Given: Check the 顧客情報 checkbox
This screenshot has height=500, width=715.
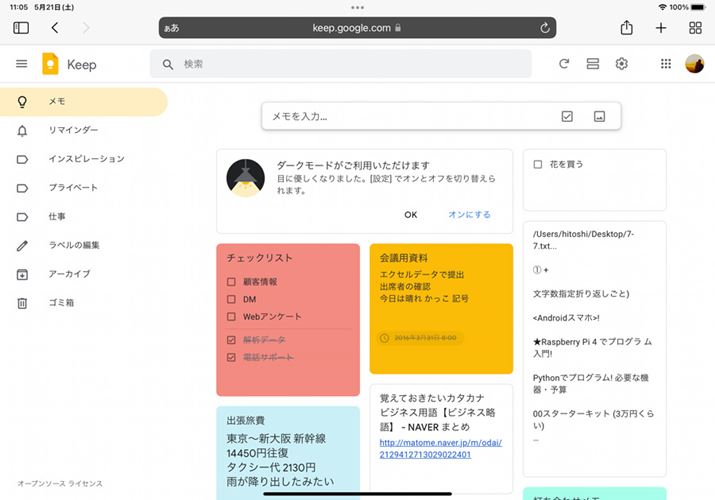Looking at the screenshot, I should (231, 282).
